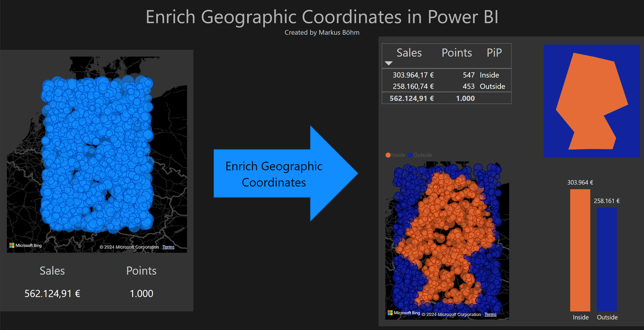Click the Points card value 1.000
The height and width of the screenshot is (330, 644).
coord(141,294)
